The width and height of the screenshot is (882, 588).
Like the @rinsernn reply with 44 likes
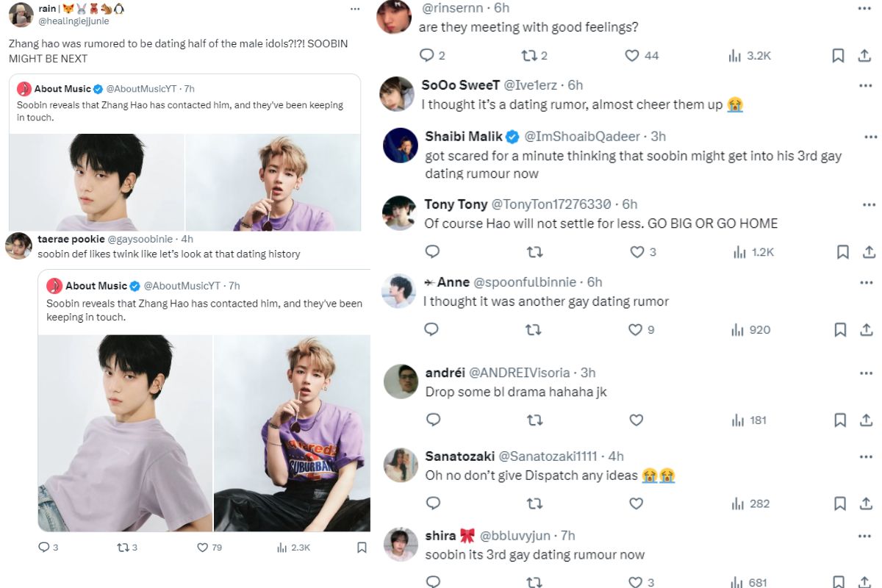[x=632, y=55]
